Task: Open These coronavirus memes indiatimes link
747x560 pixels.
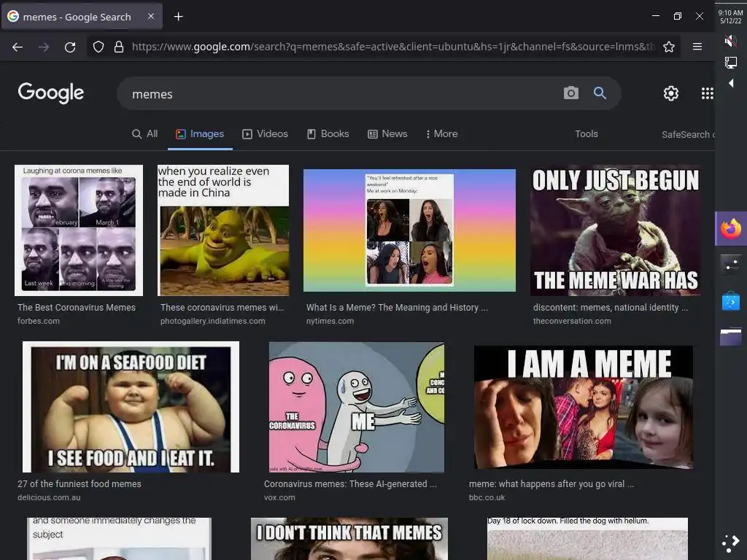Action: (x=222, y=308)
